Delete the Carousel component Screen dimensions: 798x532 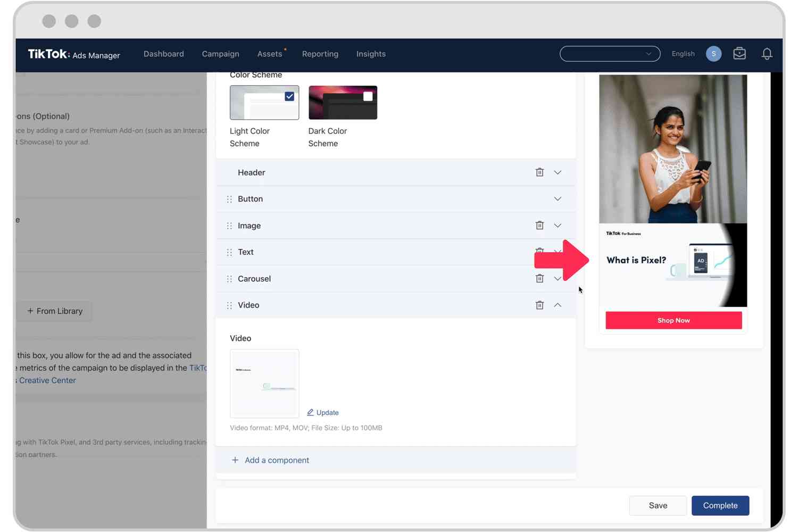pyautogui.click(x=539, y=278)
